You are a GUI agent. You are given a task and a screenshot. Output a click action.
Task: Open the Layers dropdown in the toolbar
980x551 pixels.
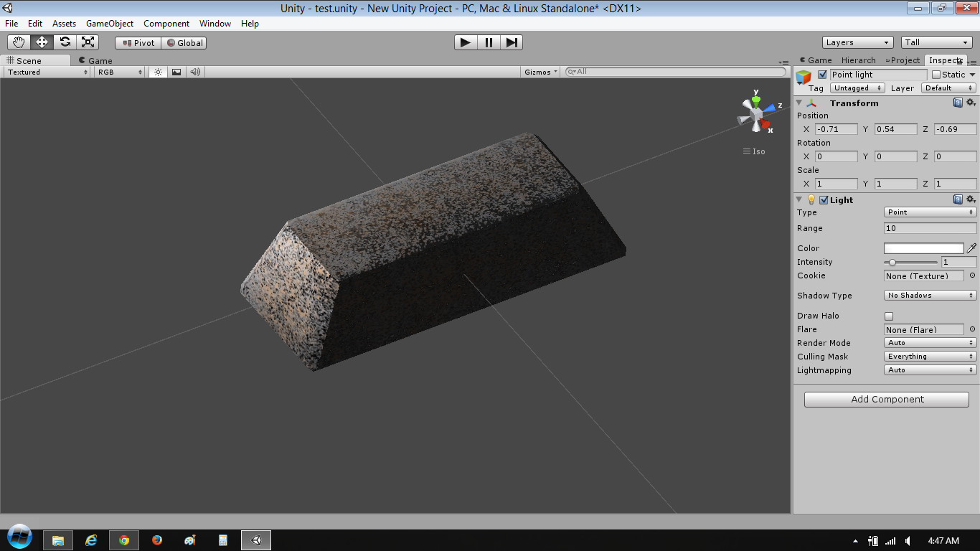tap(857, 42)
